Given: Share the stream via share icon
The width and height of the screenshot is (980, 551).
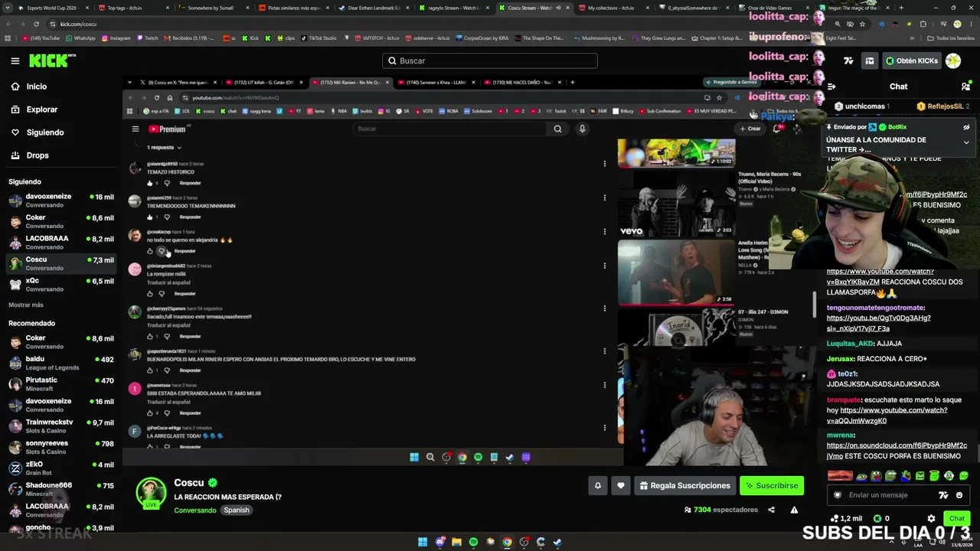Looking at the screenshot, I should [x=771, y=510].
